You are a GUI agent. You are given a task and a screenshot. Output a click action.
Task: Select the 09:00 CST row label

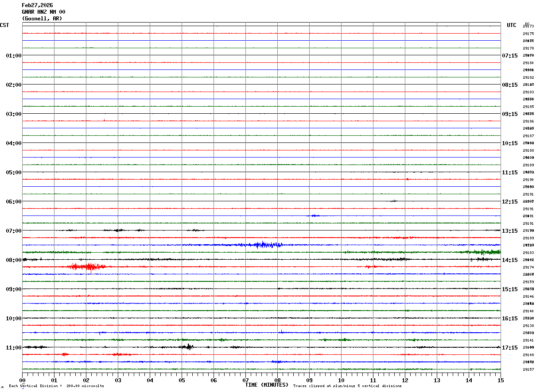(x=14, y=289)
